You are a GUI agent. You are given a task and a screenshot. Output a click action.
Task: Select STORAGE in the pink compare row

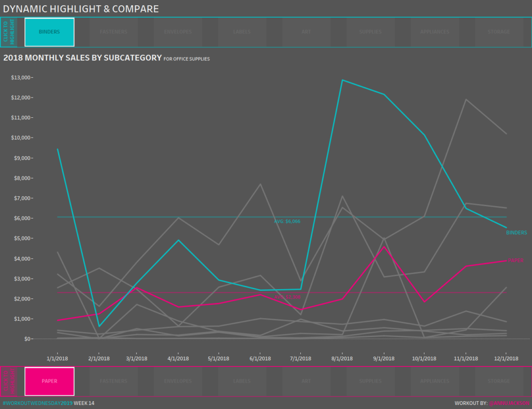[x=499, y=381]
